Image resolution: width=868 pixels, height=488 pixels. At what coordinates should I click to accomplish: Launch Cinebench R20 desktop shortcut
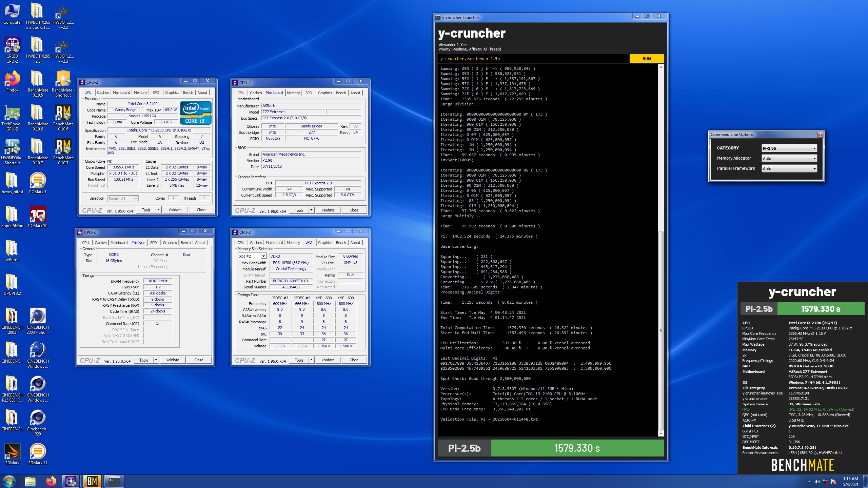[38, 423]
